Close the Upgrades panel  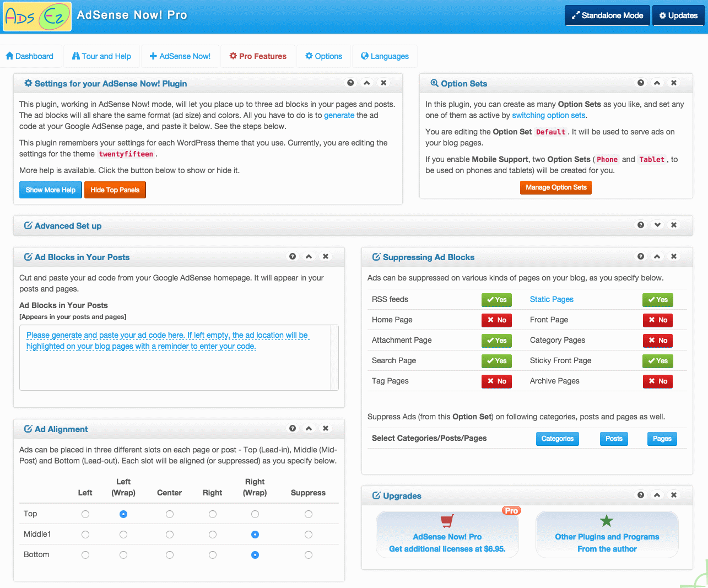click(x=674, y=495)
